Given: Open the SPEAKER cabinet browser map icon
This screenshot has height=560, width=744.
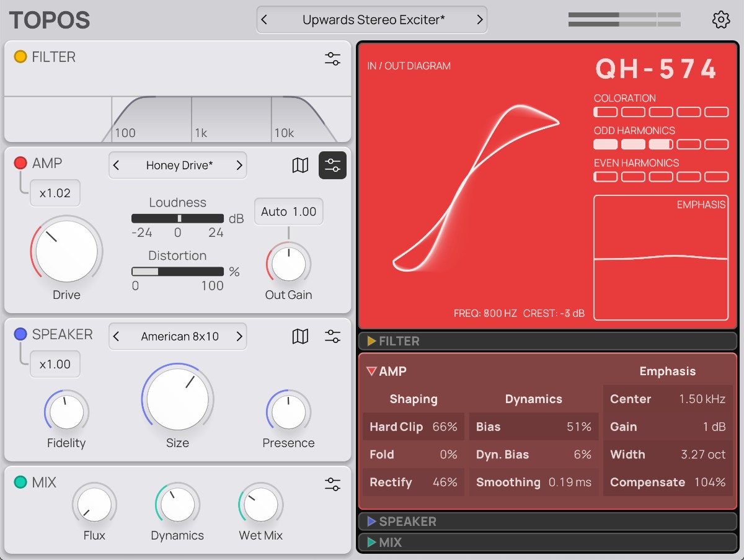Looking at the screenshot, I should point(300,336).
